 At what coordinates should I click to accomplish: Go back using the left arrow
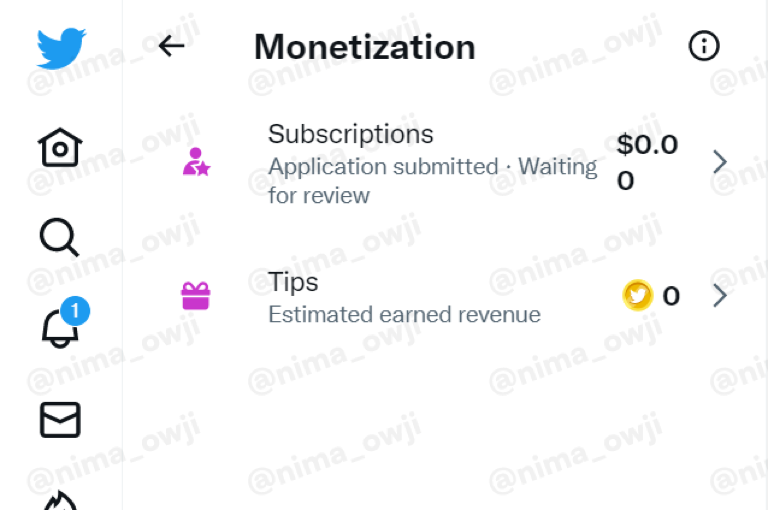tap(172, 46)
